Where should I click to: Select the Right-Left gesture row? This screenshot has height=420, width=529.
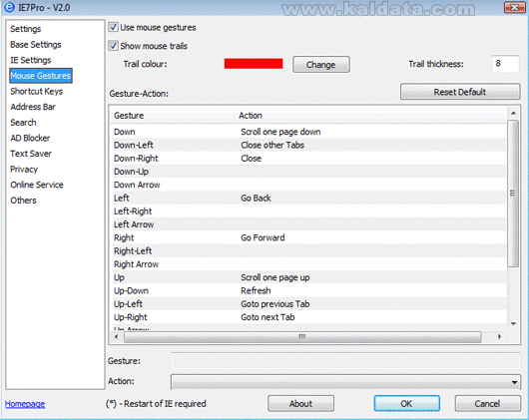coord(308,250)
